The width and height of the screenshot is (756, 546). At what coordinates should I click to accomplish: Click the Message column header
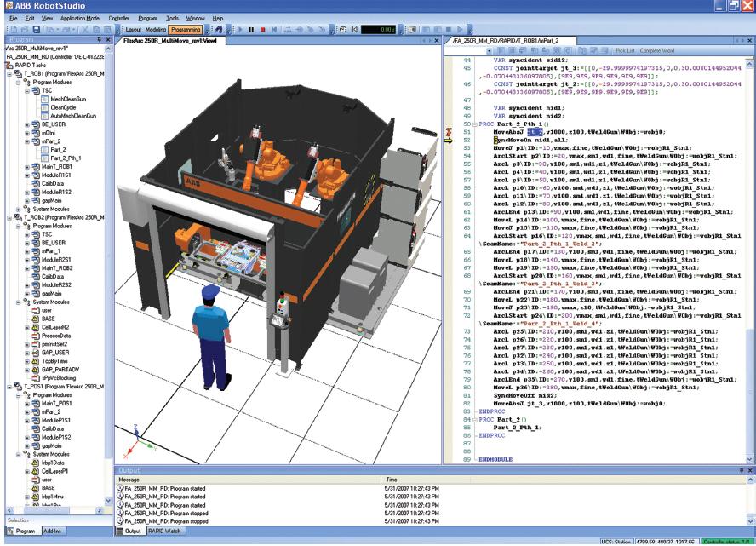(x=249, y=480)
